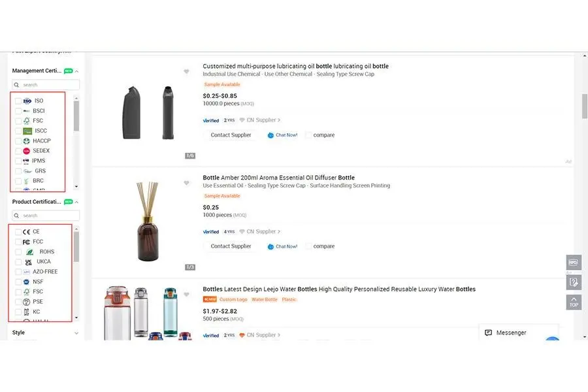588x392 pixels.
Task: Collapse the Management Certification section
Action: (76, 71)
